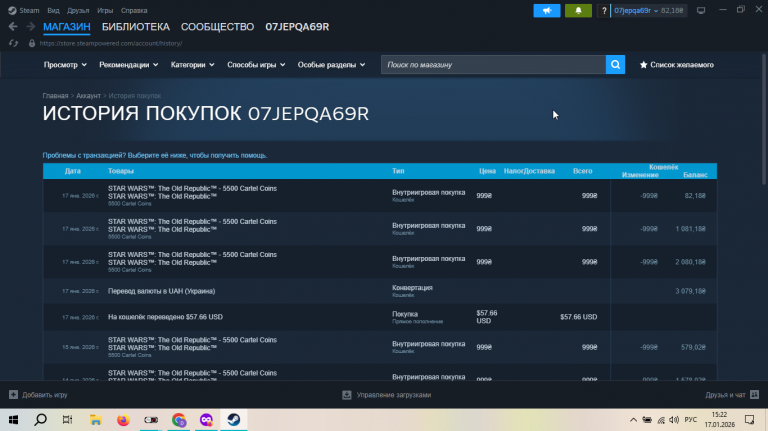
Task: Go forward using the right arrow
Action: point(30,26)
